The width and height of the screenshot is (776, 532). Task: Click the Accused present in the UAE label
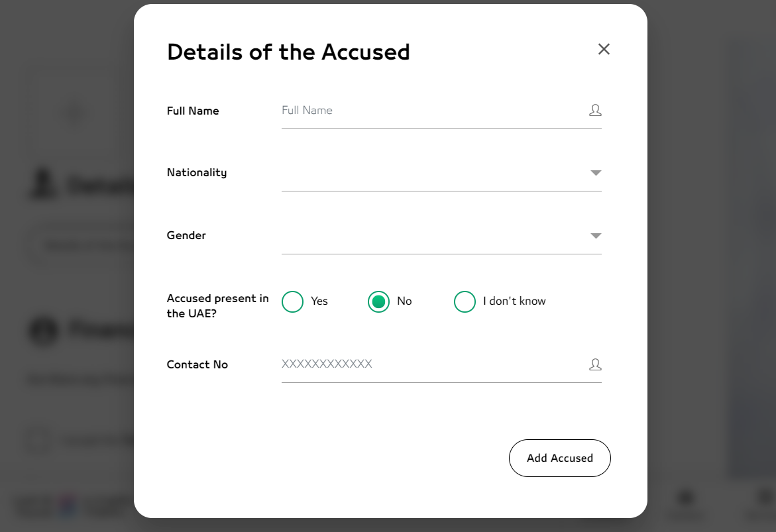coord(217,306)
